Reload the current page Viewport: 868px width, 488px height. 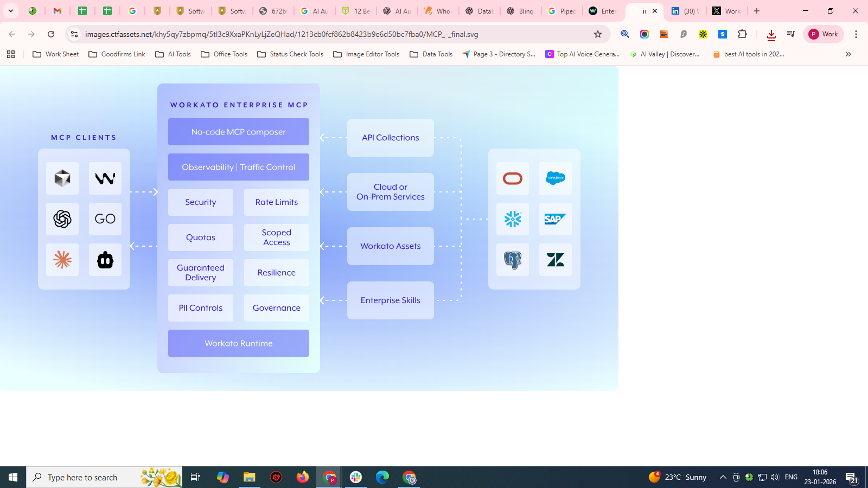(x=51, y=34)
